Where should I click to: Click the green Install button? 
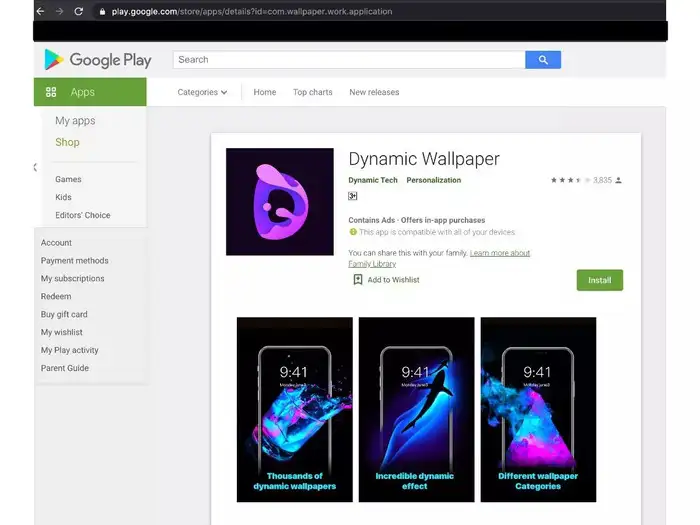tap(599, 280)
